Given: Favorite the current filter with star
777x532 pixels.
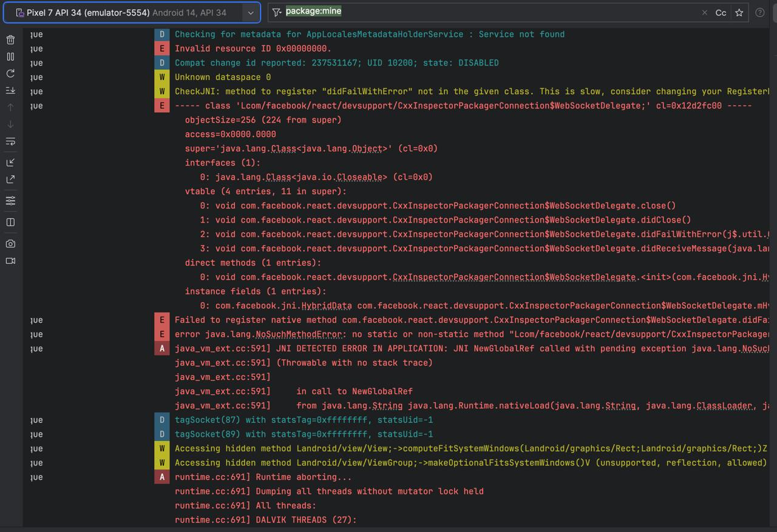Looking at the screenshot, I should click(x=739, y=12).
